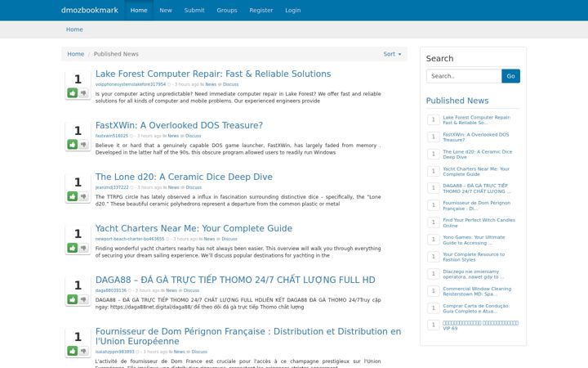Image resolution: width=588 pixels, height=368 pixels.
Task: Upvote Yacht Charters Near Me post
Action: coord(73,248)
